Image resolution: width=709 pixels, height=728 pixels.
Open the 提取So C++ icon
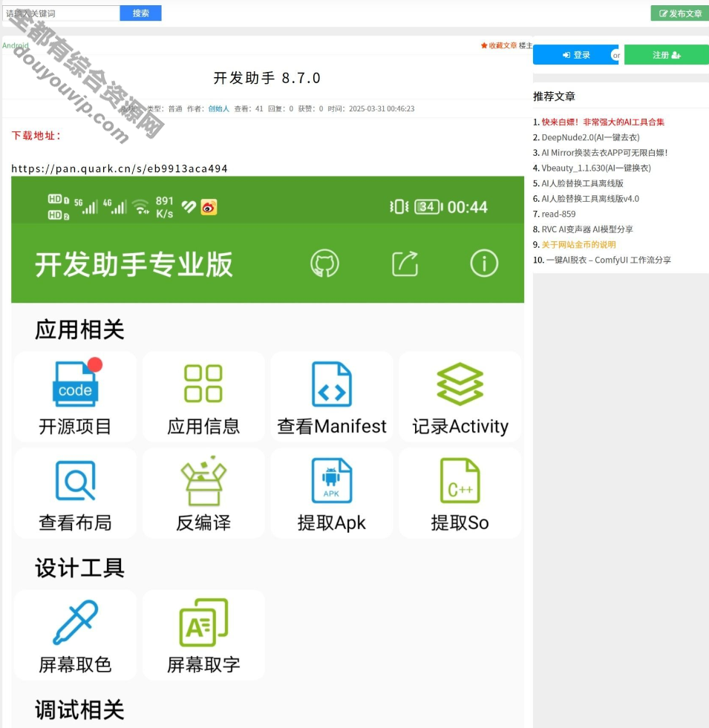pyautogui.click(x=460, y=481)
